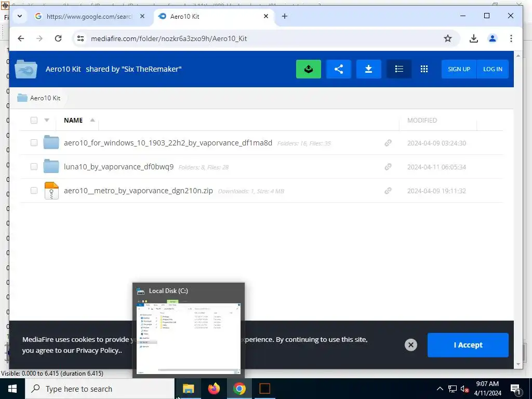Image resolution: width=532 pixels, height=399 pixels.
Task: Switch to list view layout
Action: click(x=399, y=69)
